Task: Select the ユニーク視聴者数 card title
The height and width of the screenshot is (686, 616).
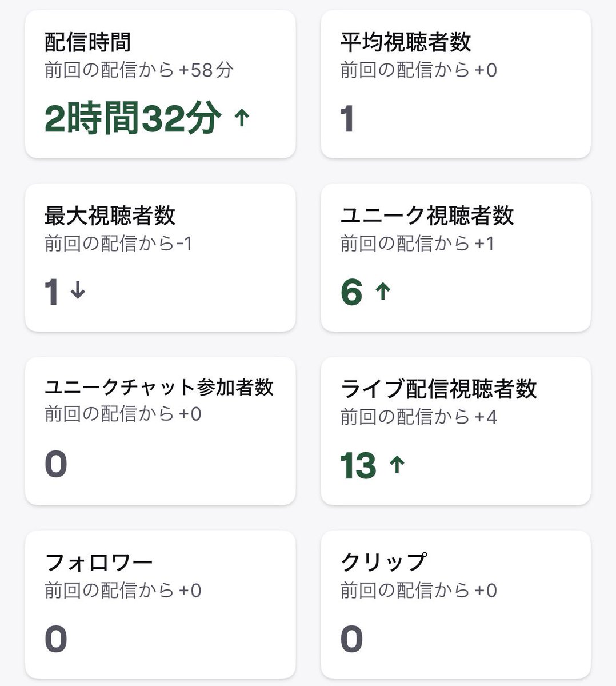Action: (427, 216)
